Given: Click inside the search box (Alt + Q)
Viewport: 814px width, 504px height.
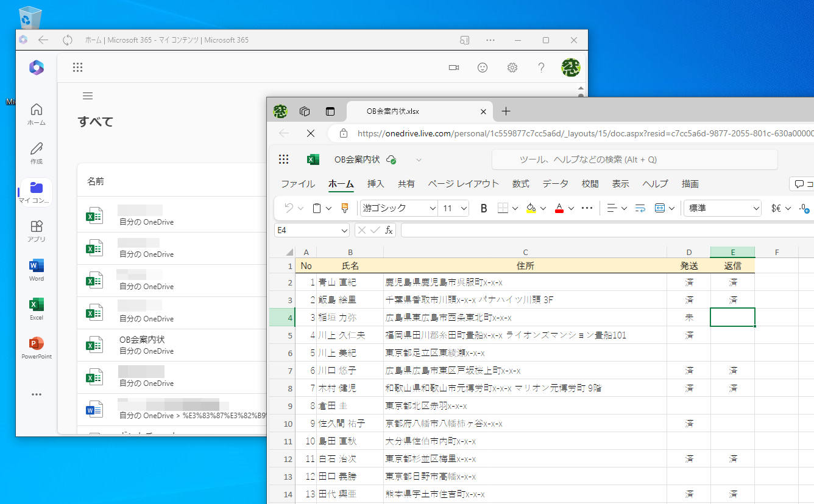Looking at the screenshot, I should (x=634, y=159).
